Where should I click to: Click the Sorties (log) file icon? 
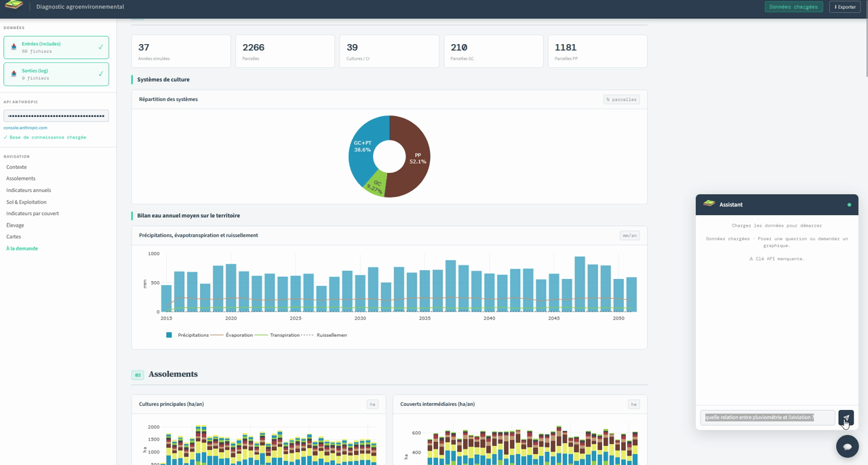[14, 74]
